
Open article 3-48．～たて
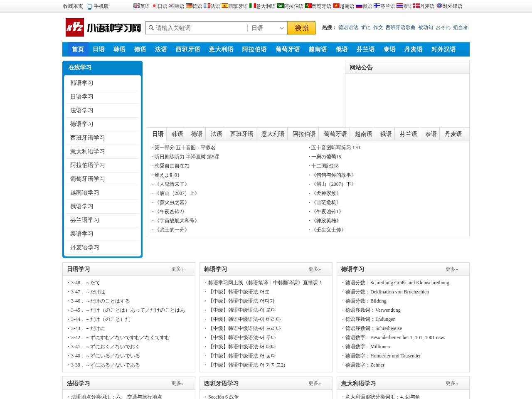[x=86, y=283]
